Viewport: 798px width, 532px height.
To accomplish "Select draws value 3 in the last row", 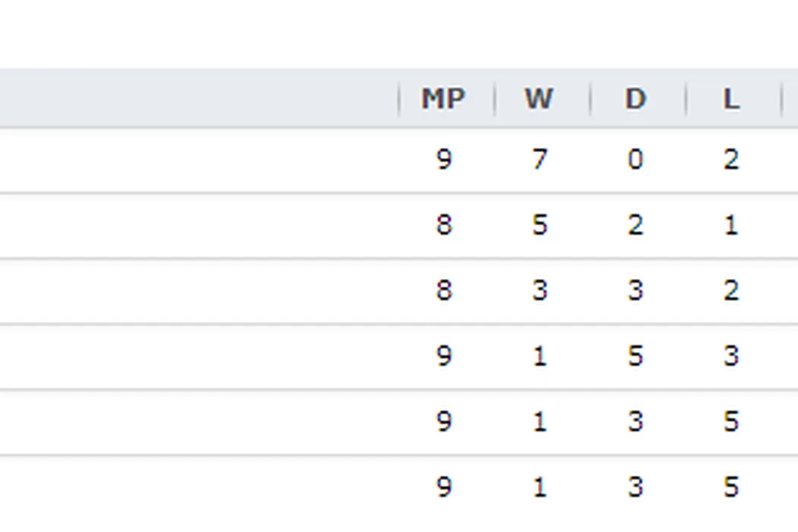I will tap(635, 486).
